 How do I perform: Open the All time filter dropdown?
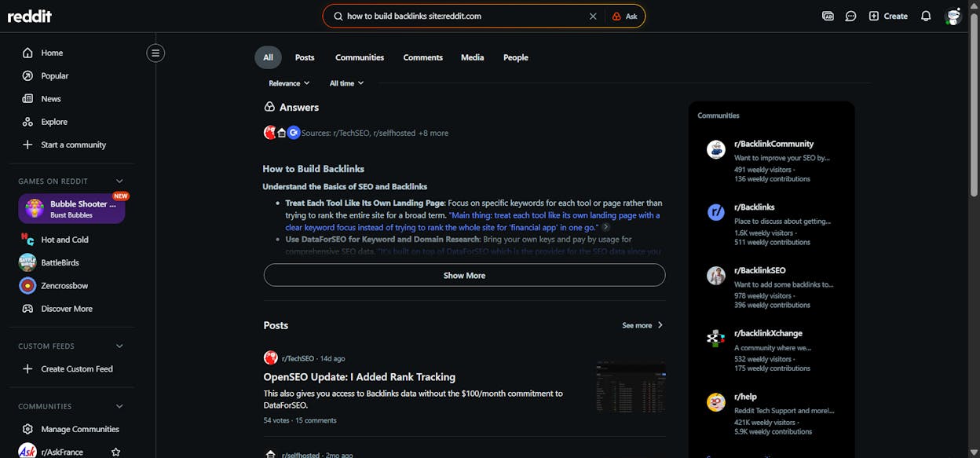click(x=346, y=83)
